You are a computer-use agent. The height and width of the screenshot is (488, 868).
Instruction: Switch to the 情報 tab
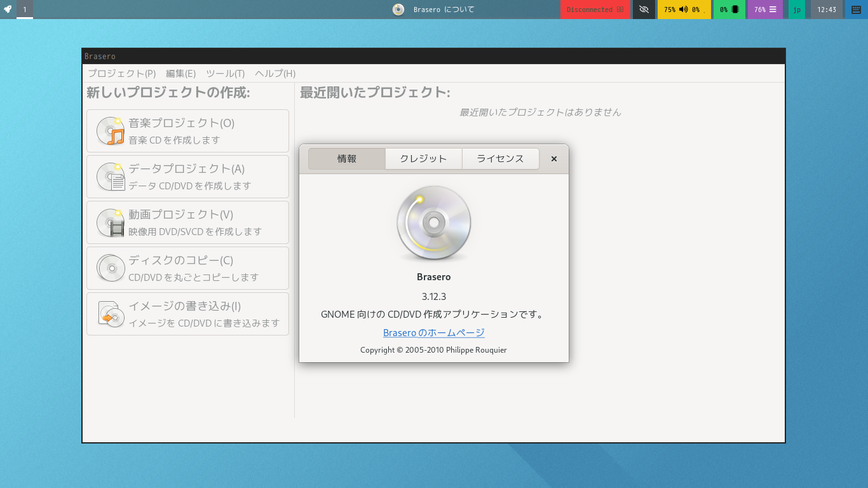(x=347, y=159)
